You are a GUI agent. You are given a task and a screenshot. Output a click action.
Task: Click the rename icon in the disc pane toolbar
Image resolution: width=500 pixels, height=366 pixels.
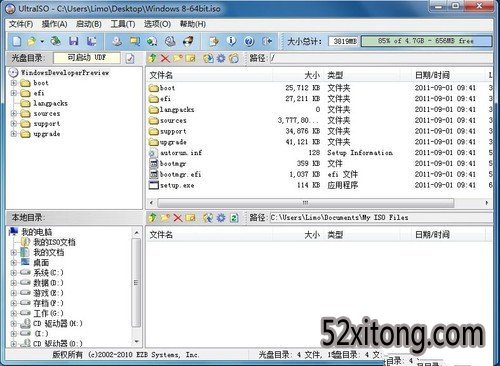click(x=190, y=58)
